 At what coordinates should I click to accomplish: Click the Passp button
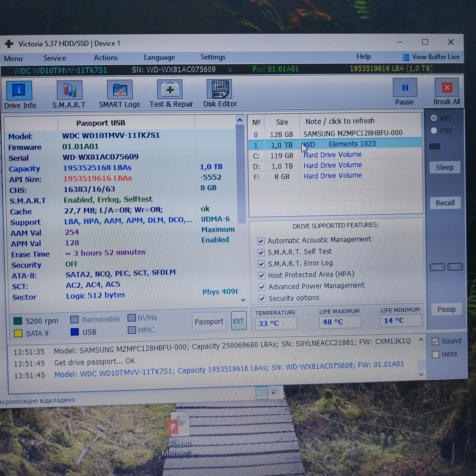pos(446,309)
